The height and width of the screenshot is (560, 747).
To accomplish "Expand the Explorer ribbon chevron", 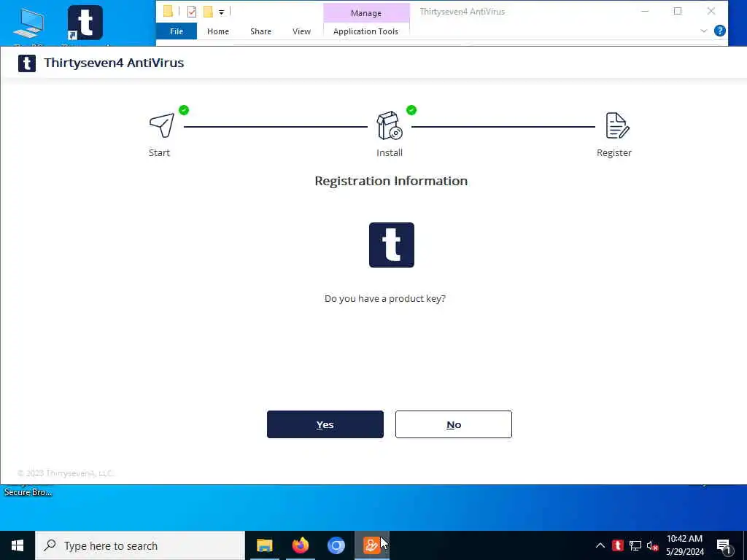I will pos(704,31).
